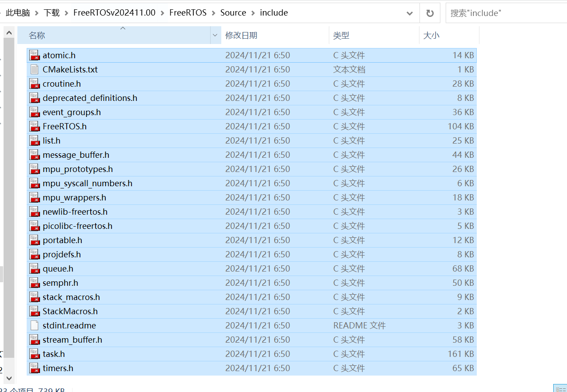
Task: Navigate to 下载 folder in breadcrumb
Action: coord(52,13)
